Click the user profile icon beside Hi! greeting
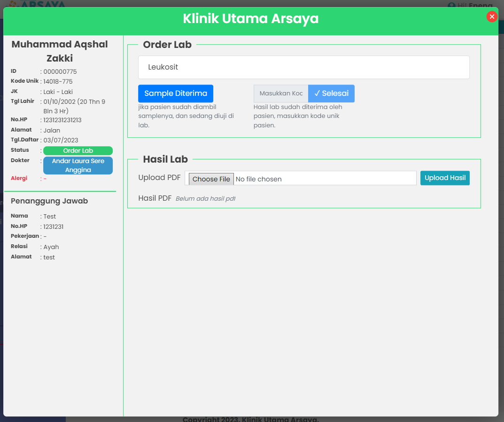The width and height of the screenshot is (504, 422). coord(452,6)
